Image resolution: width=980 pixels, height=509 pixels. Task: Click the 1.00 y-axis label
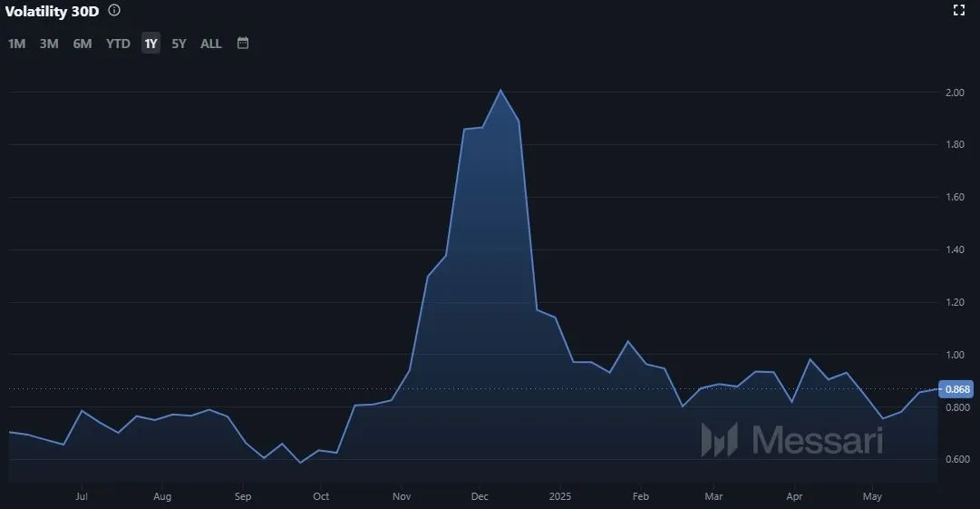click(x=955, y=355)
